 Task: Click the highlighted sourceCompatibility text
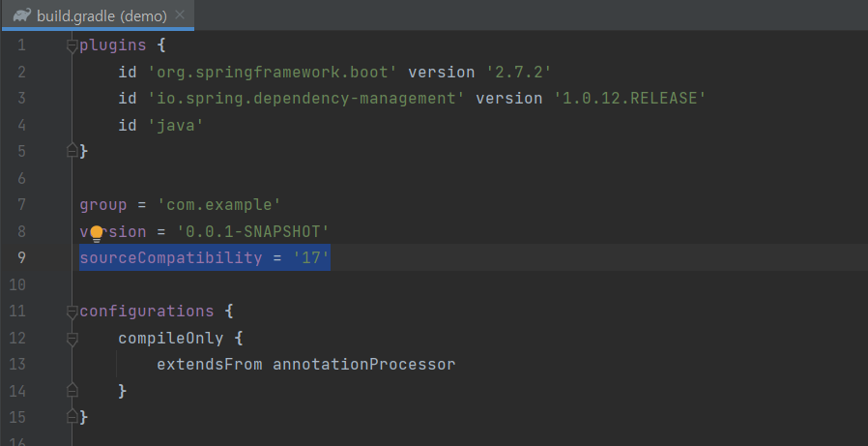tap(205, 257)
